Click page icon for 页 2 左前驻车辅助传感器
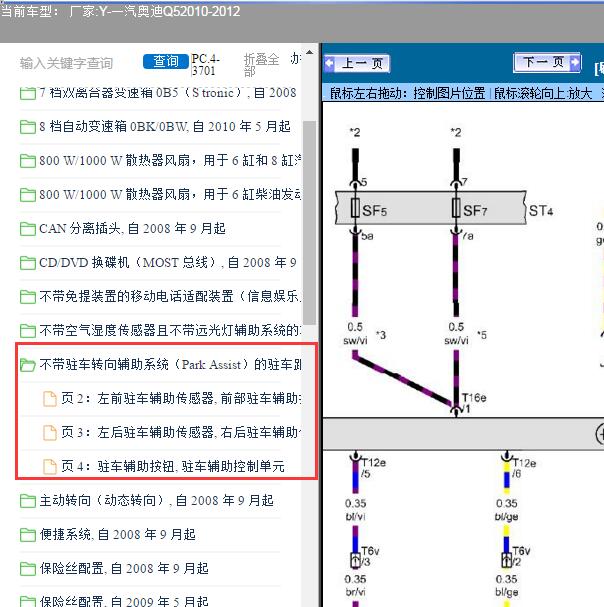This screenshot has width=604, height=607. point(50,399)
